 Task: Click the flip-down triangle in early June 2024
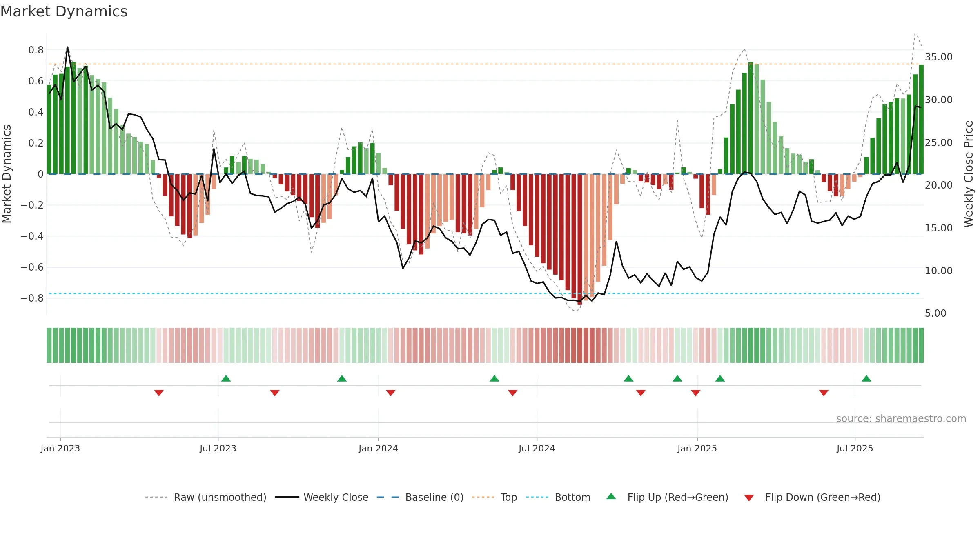[x=512, y=393]
